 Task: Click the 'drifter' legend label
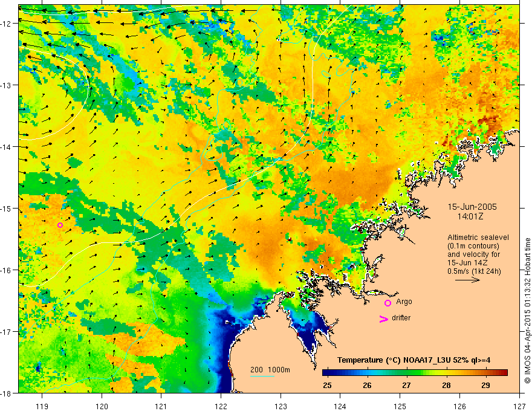click(x=401, y=318)
